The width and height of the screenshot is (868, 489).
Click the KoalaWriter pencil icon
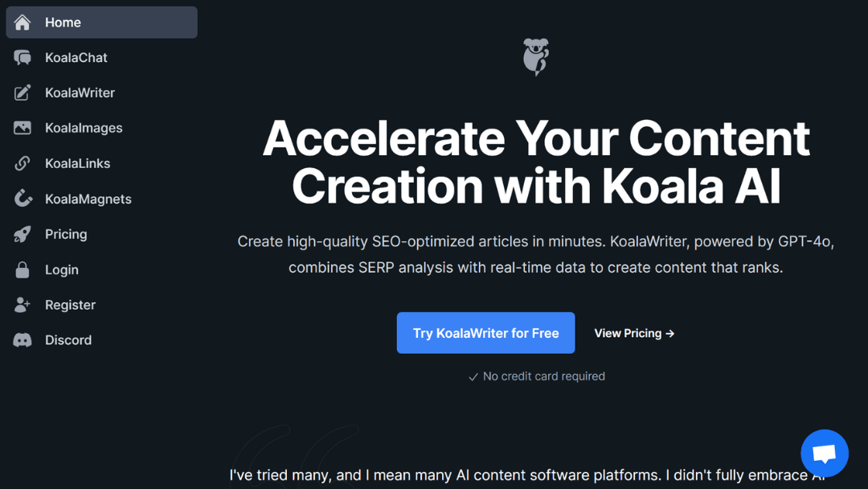22,92
